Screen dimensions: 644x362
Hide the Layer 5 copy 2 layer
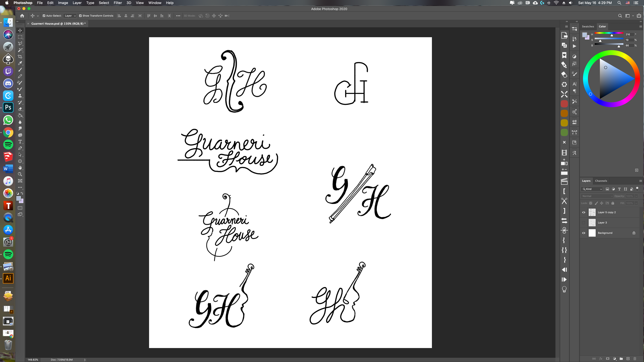point(584,212)
